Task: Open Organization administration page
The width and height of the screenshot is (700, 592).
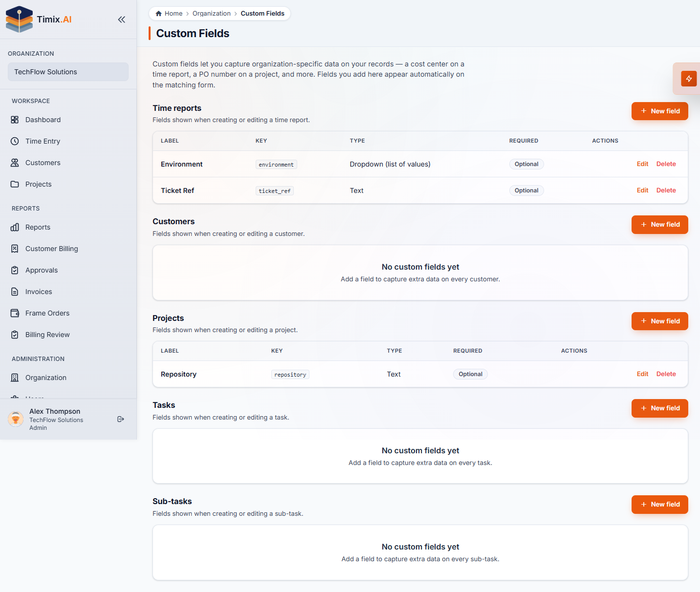Action: click(68, 378)
